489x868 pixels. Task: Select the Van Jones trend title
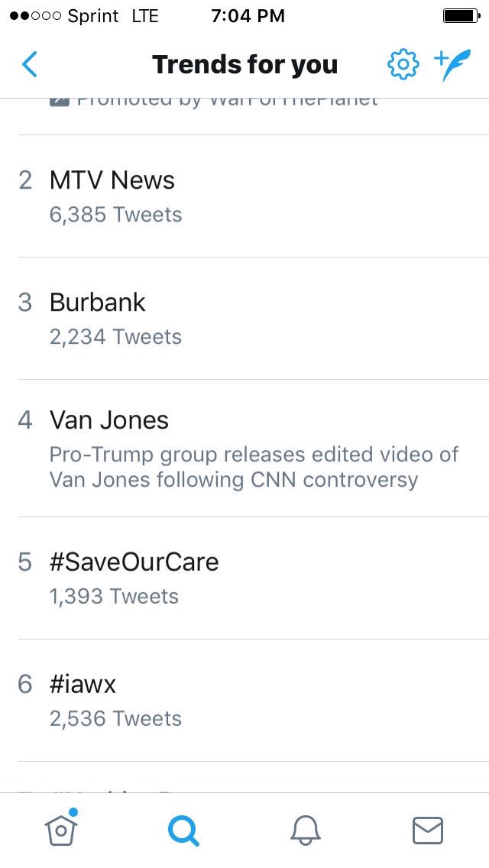coord(109,419)
